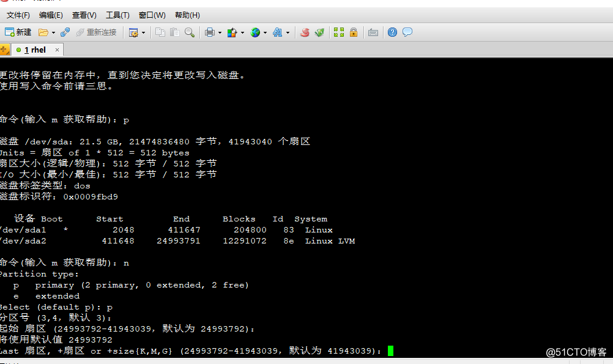The width and height of the screenshot is (613, 364).
Task: Click the 新建 new session button
Action: point(18,32)
